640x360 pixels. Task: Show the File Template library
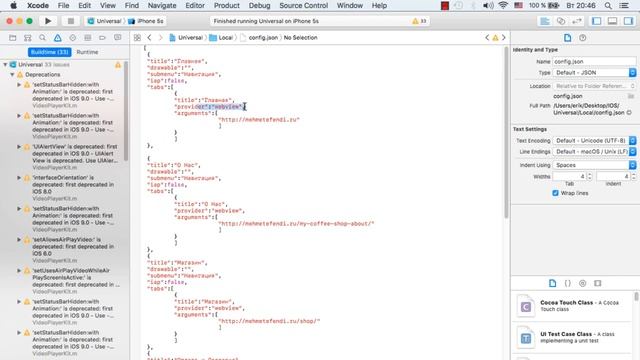pyautogui.click(x=552, y=283)
